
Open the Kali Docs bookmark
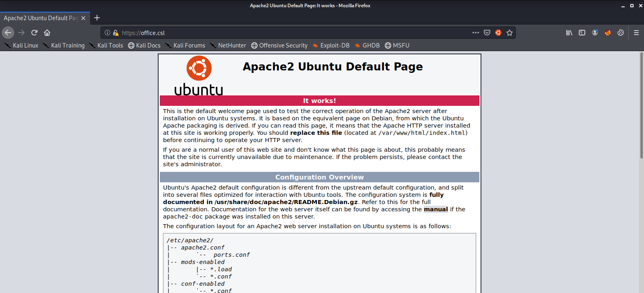(144, 45)
